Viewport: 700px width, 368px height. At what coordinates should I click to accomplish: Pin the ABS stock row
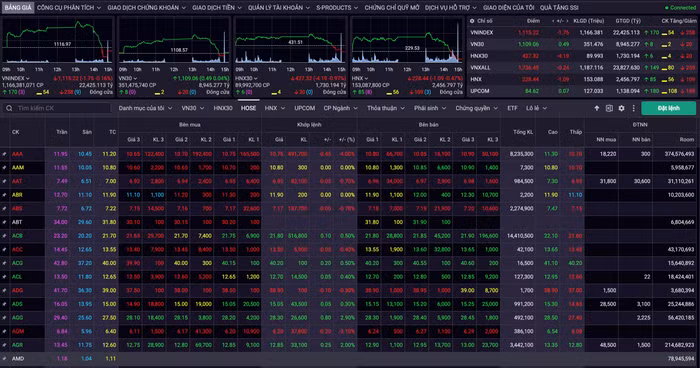pyautogui.click(x=4, y=208)
